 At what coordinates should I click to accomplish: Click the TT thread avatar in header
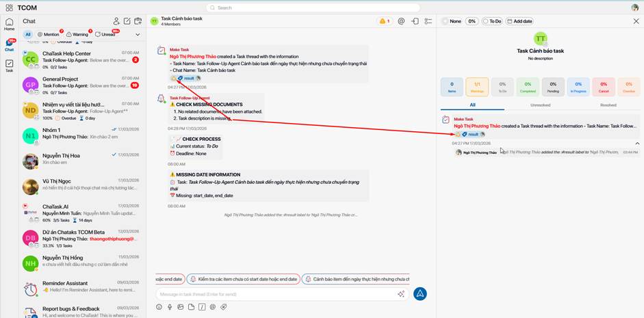click(154, 21)
